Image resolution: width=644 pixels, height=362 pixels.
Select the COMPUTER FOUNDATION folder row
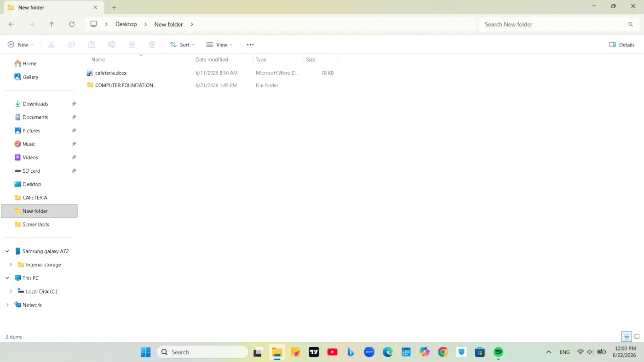tap(211, 85)
